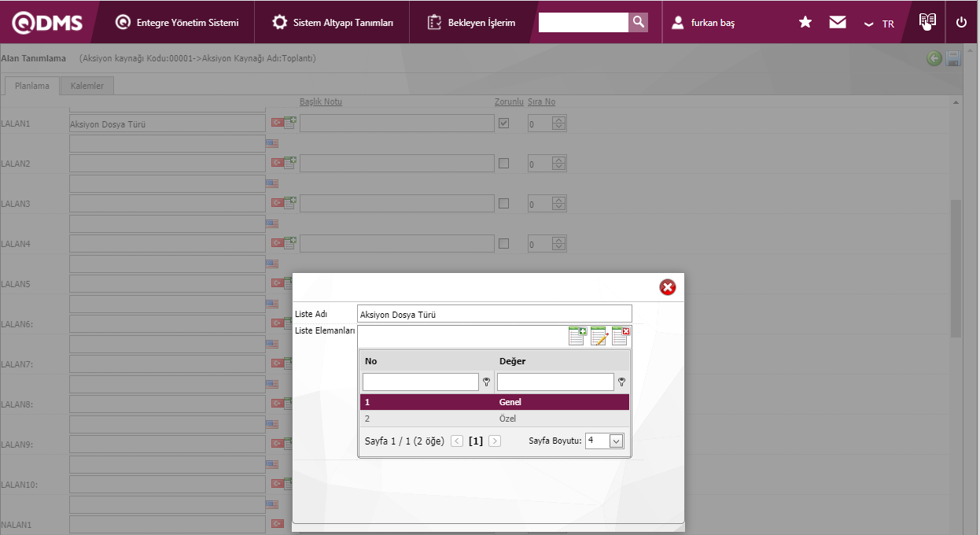Close the list dialog with red X
The height and width of the screenshot is (535, 980).
coord(668,288)
